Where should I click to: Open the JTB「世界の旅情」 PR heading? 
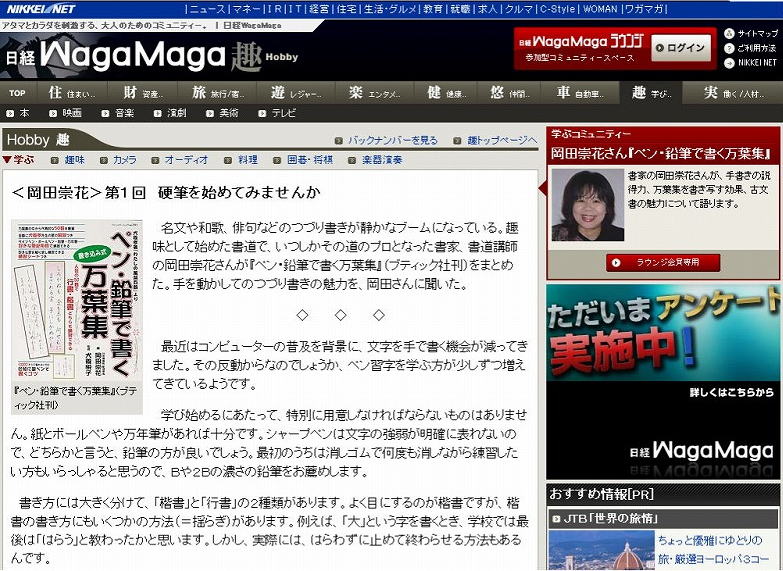tap(611, 519)
